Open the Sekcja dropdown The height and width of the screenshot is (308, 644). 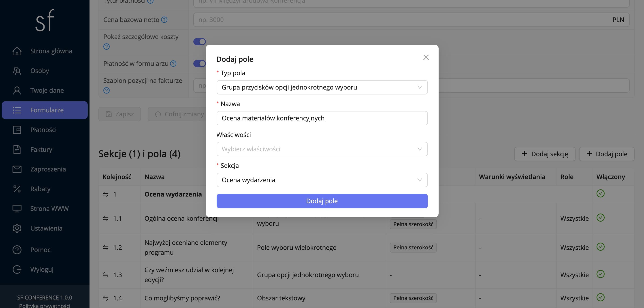pyautogui.click(x=322, y=180)
